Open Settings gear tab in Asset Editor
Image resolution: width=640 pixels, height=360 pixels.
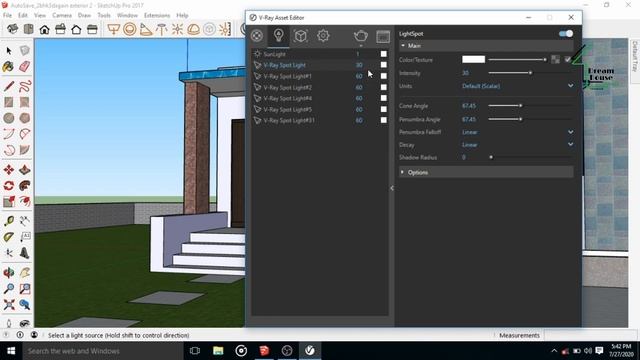(x=323, y=36)
